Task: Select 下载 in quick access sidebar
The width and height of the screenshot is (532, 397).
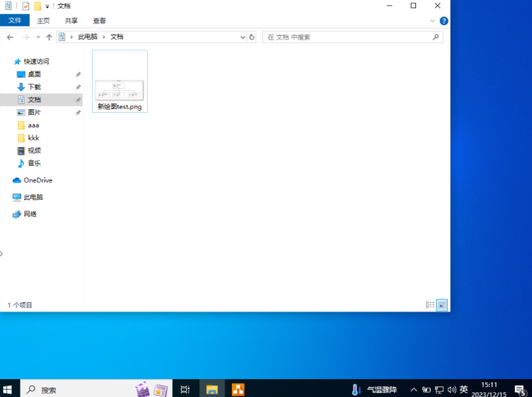Action: pyautogui.click(x=34, y=87)
